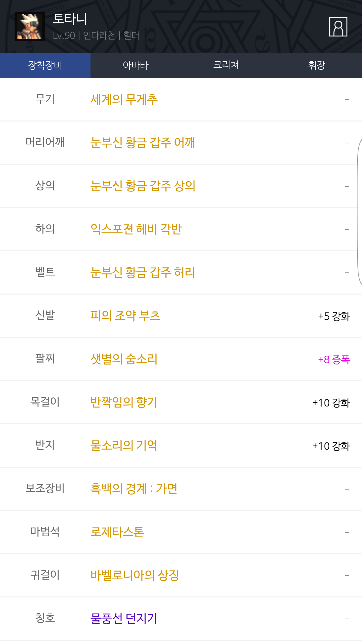Click the character profile icon top right
Viewport: 362px width, 644px height.
[338, 27]
